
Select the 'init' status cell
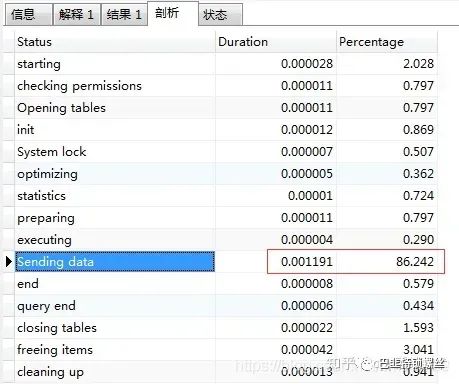coord(115,130)
